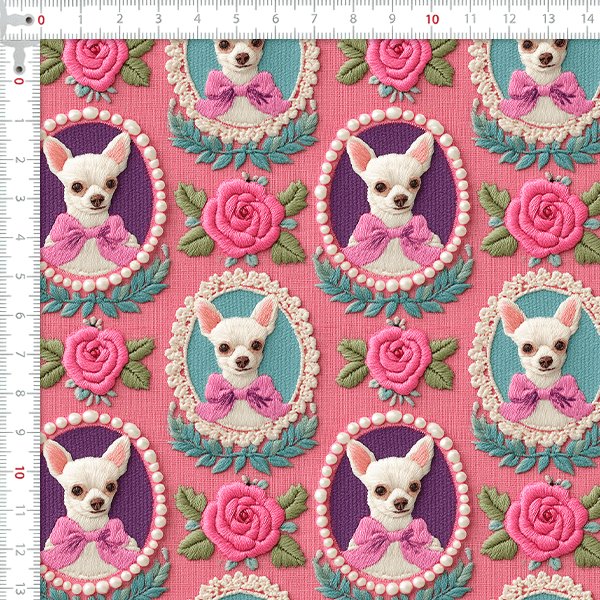
Task: Pick the 11 label on the vertical ruler
Action: click(x=19, y=511)
